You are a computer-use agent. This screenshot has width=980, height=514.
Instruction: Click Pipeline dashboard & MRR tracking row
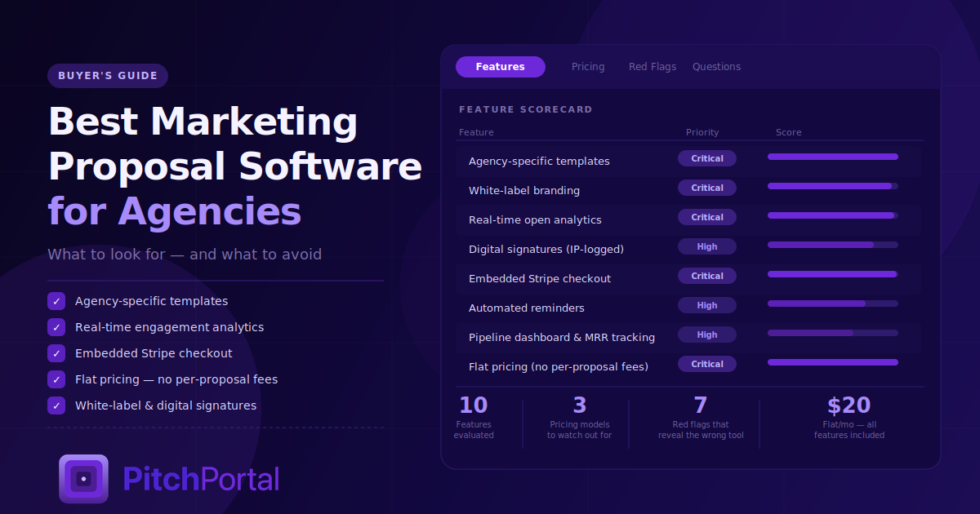688,337
